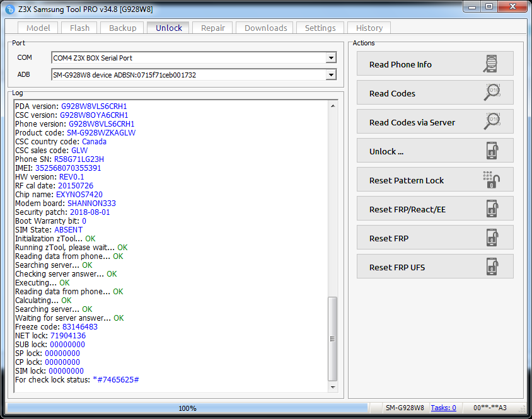Expand the ADB device dropdown arrow
Image resolution: width=532 pixels, height=419 pixels.
click(331, 74)
